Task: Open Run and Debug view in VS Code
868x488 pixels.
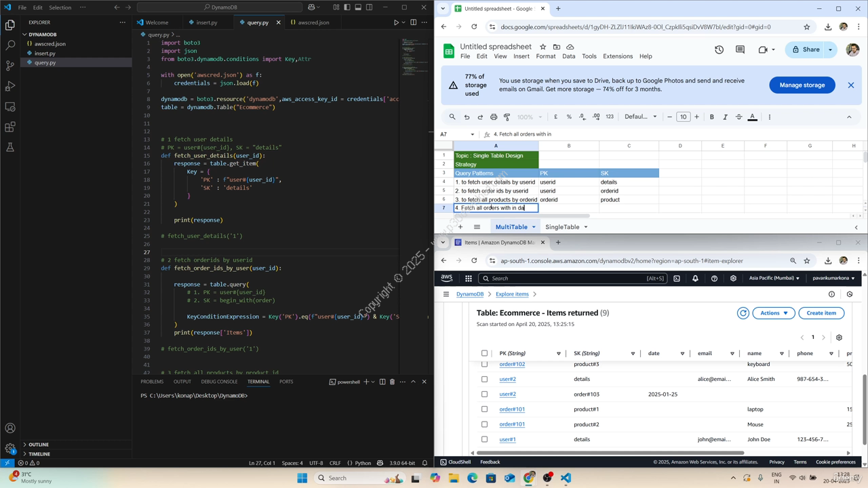Action: tap(10, 86)
